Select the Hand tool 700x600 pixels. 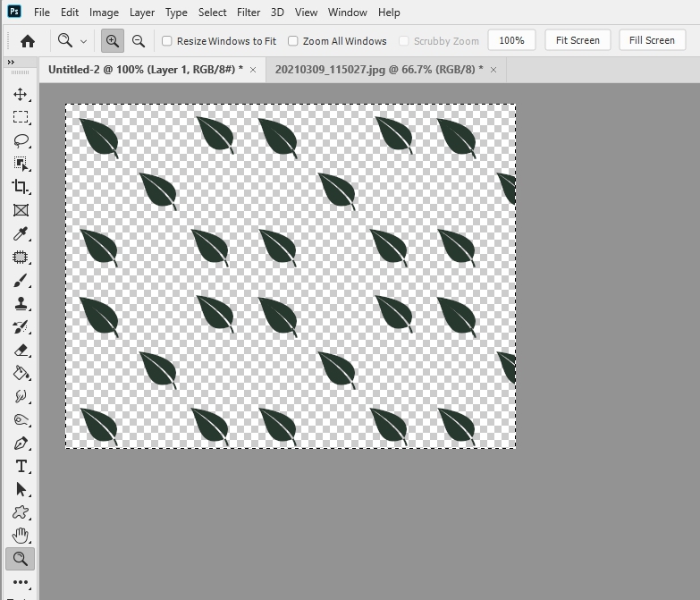[x=20, y=536]
